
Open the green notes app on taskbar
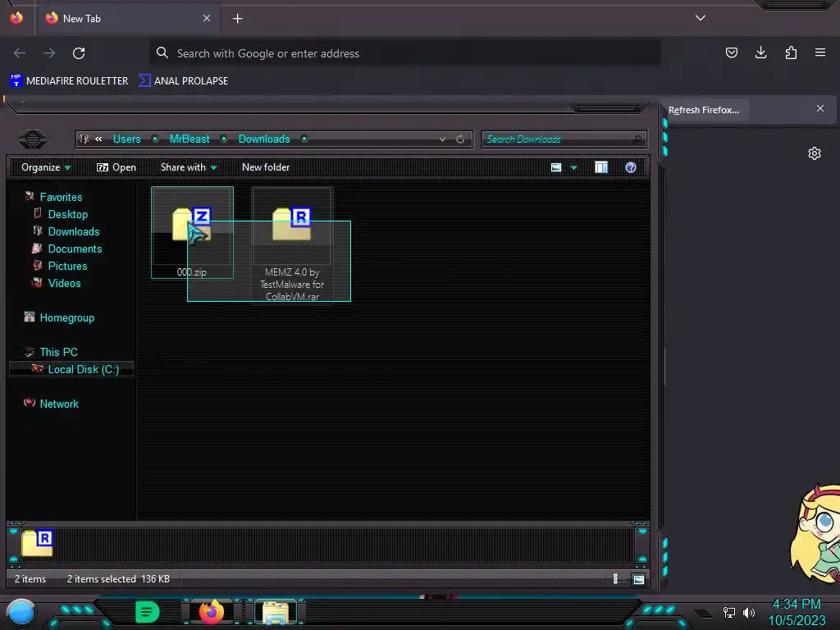(147, 612)
